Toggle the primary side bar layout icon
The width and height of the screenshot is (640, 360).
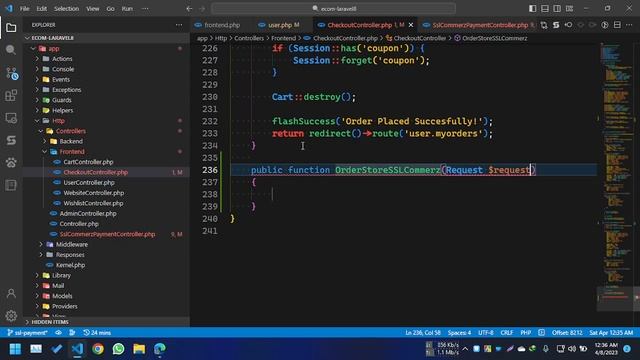533,9
